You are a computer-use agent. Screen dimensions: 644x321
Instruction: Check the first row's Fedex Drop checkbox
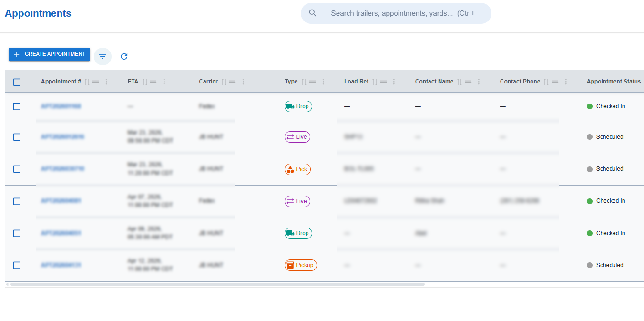pos(17,106)
